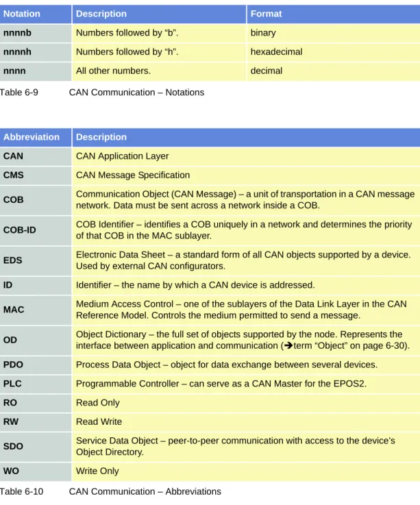Select the 'nnnnh' notation cell
Image resolution: width=420 pixels, height=505 pixels.
pos(36,52)
